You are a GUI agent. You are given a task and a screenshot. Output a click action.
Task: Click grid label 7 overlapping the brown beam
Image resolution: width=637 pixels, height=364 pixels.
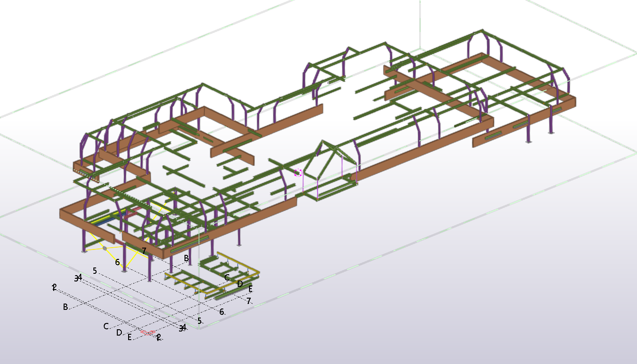(x=144, y=250)
